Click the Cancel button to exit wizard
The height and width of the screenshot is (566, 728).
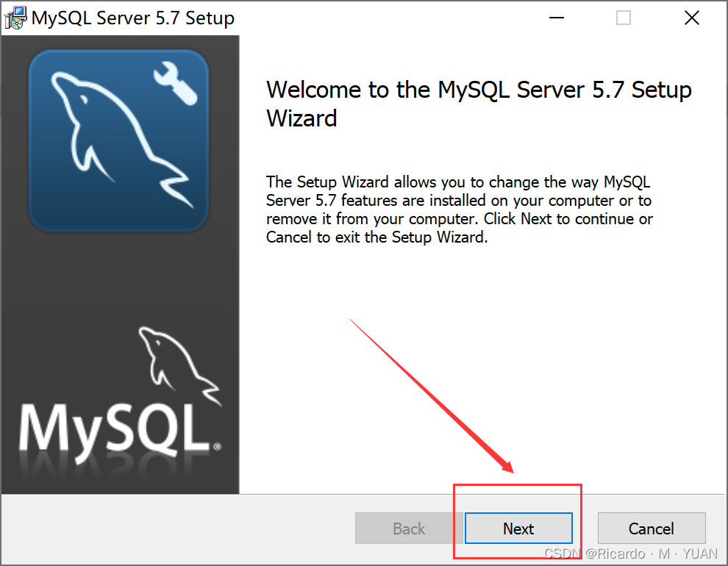point(652,528)
